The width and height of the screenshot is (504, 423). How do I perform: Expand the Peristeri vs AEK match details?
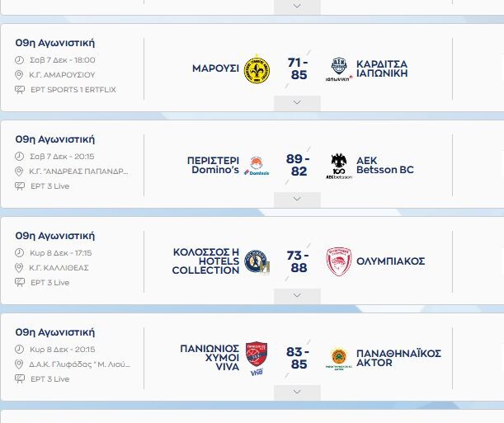[297, 199]
